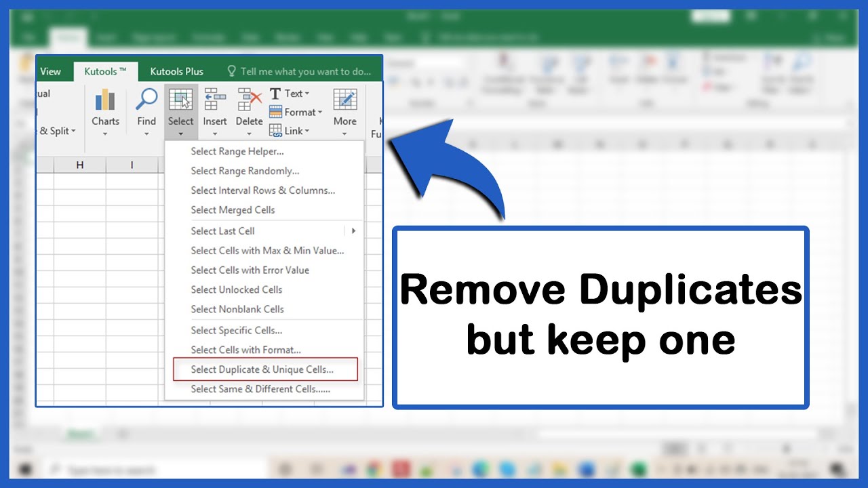
Task: Open the Format tools menu
Action: pyautogui.click(x=296, y=112)
